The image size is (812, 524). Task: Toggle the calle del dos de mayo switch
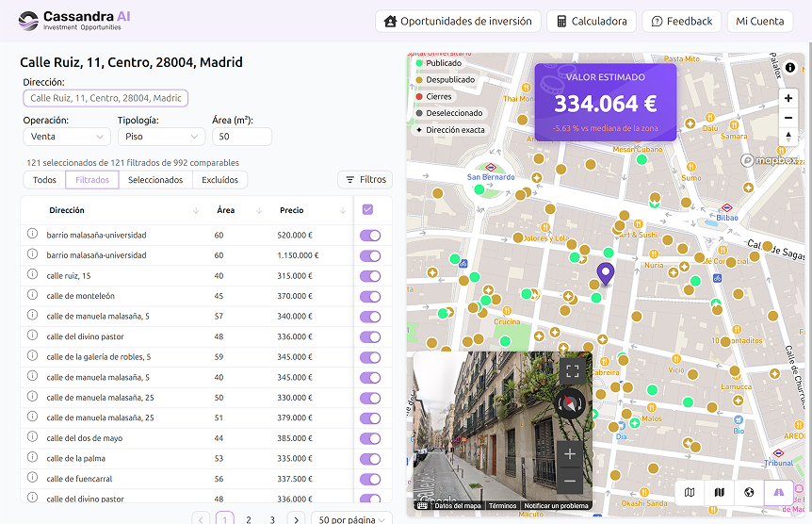370,438
